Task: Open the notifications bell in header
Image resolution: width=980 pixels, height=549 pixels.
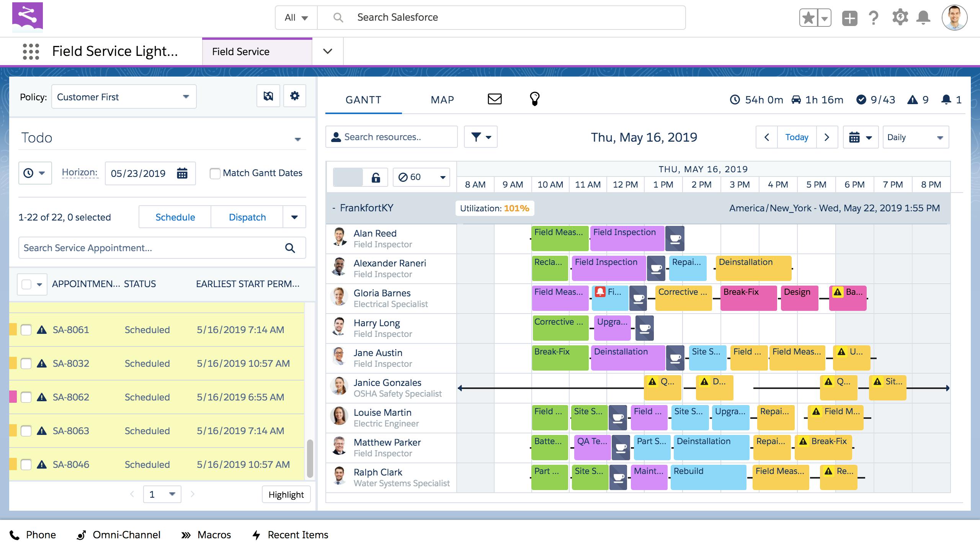Action: coord(923,18)
